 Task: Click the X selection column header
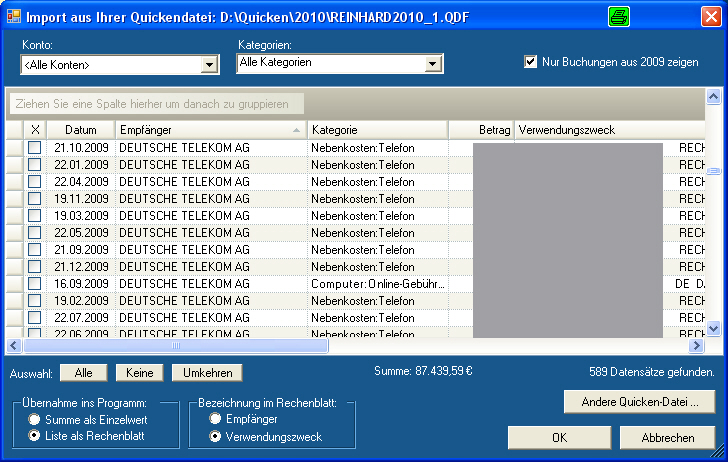click(x=35, y=130)
